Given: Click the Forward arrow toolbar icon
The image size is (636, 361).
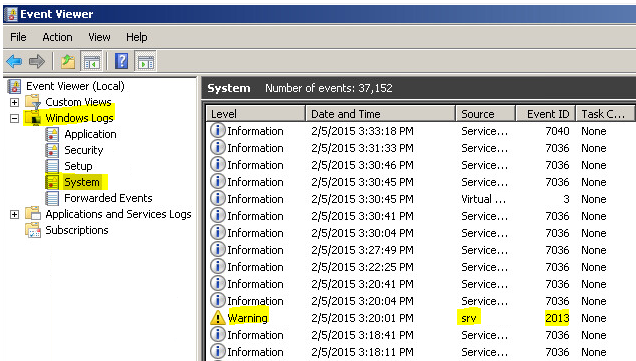Looking at the screenshot, I should 37,62.
